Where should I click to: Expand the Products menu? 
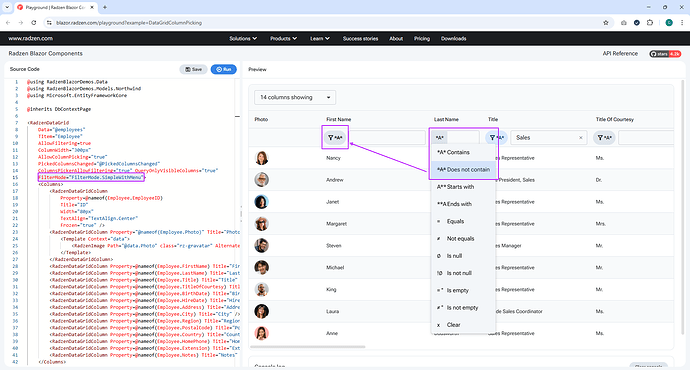click(283, 39)
